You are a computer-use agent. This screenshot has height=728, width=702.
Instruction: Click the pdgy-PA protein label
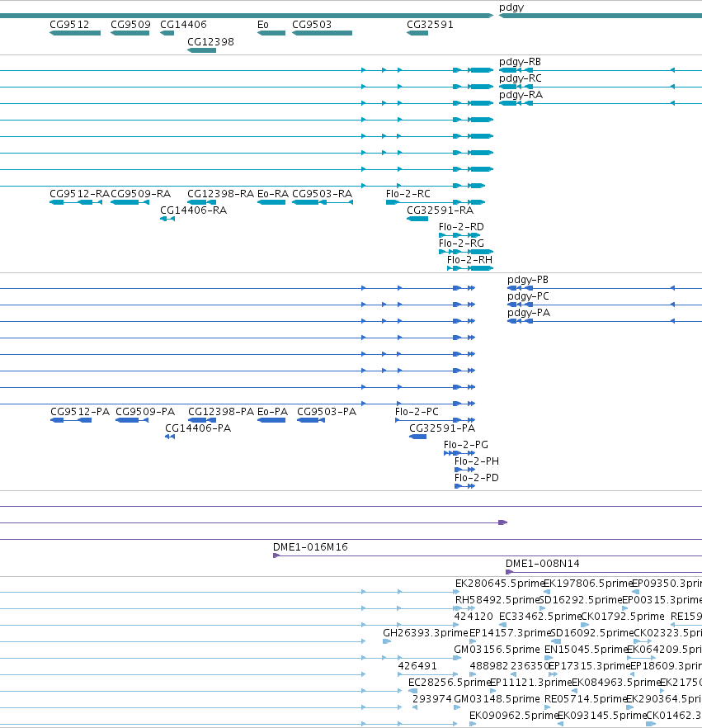[529, 313]
